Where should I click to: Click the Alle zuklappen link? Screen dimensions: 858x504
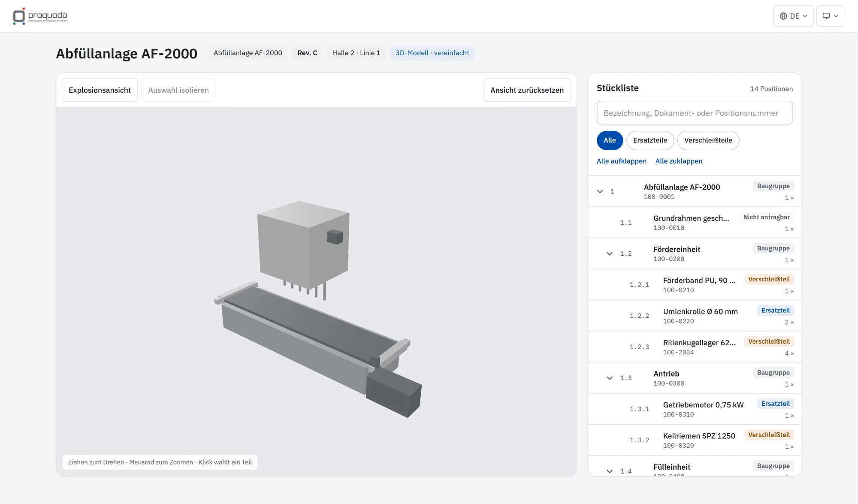[x=679, y=161]
